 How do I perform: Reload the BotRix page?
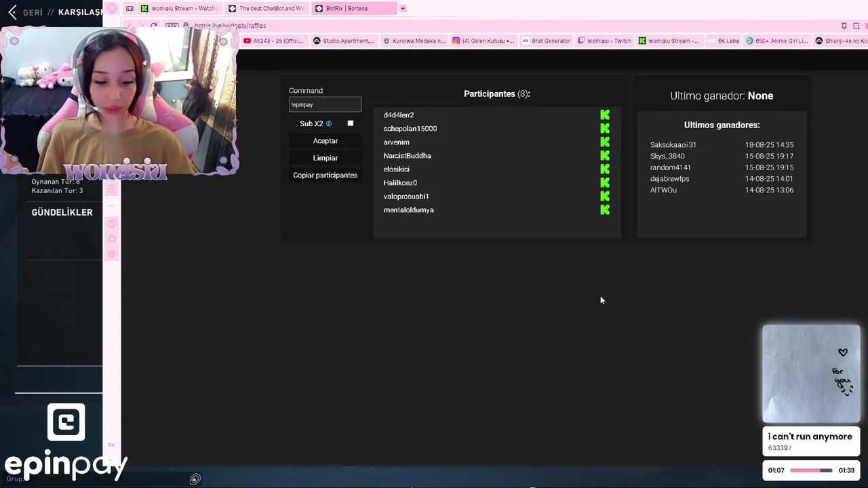coord(154,26)
